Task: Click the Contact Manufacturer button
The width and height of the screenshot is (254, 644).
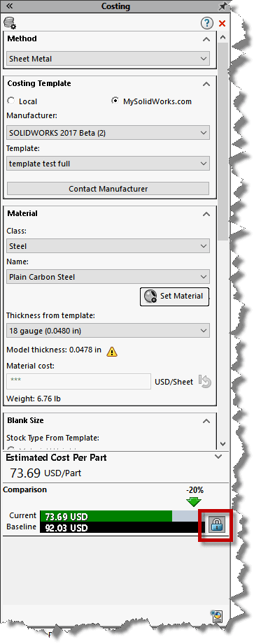Action: [108, 189]
